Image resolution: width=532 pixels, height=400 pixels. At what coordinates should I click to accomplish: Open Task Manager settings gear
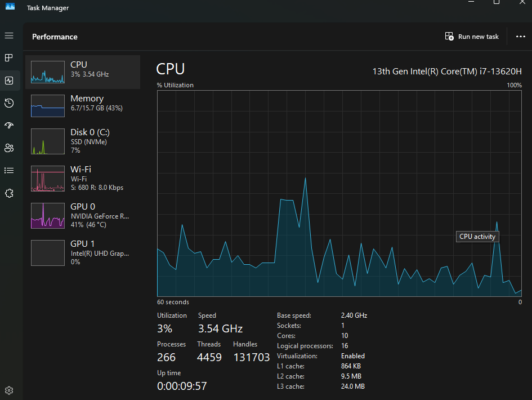[9, 390]
